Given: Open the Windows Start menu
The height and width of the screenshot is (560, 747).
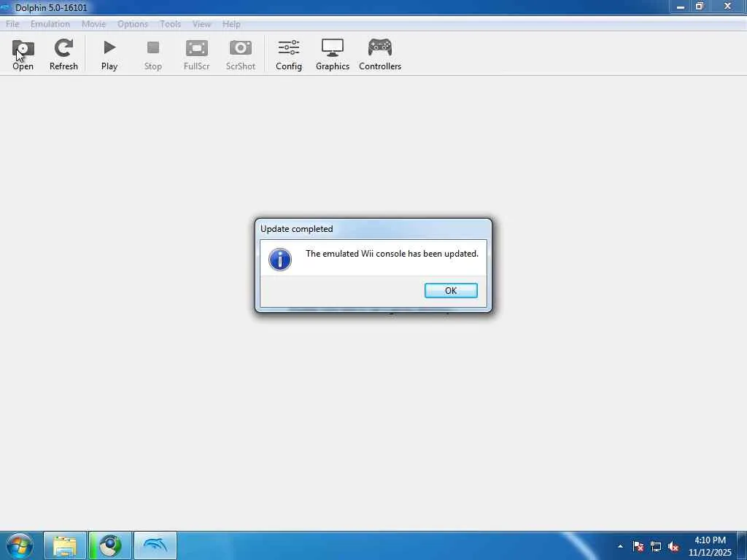Looking at the screenshot, I should click(20, 545).
